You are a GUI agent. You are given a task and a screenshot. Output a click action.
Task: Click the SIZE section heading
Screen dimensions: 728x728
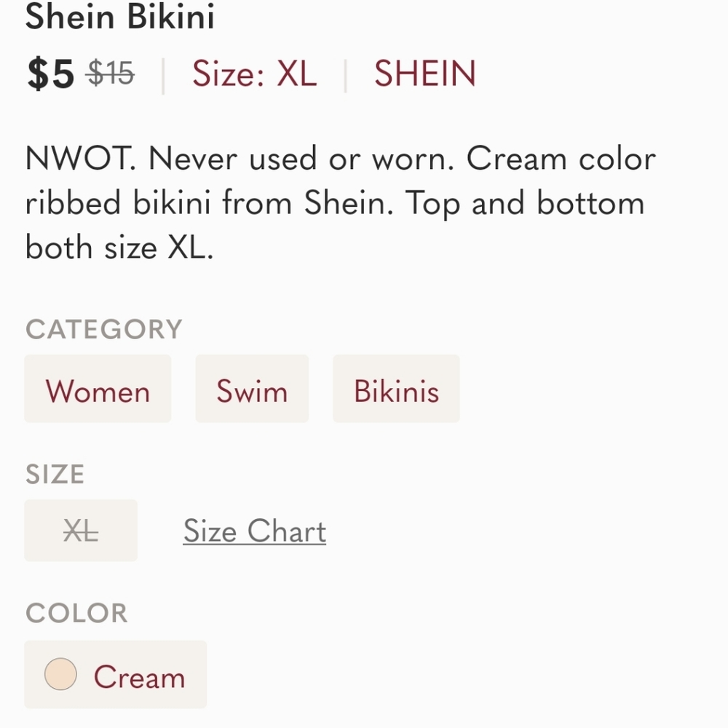tap(54, 474)
